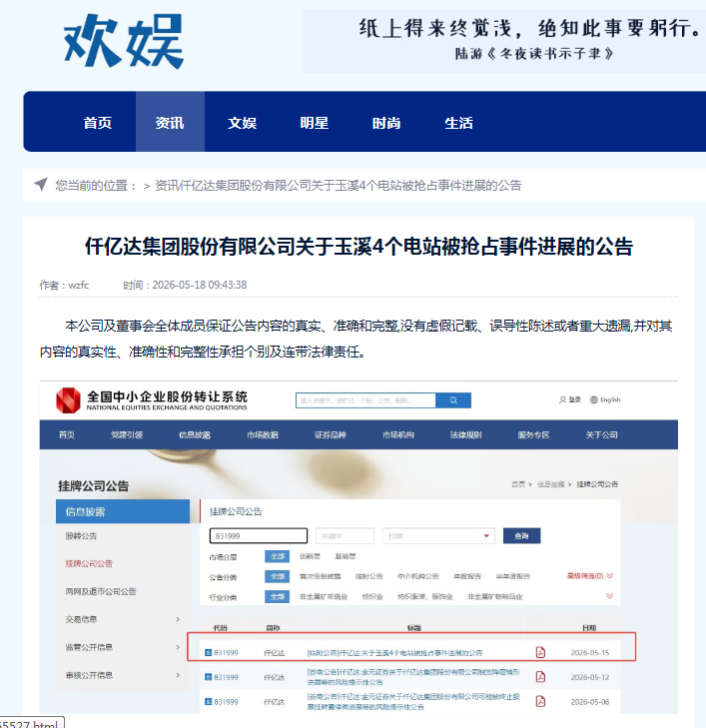Click the 信息披露 sidebar header
Screen dimensions: 706x728
pos(123,511)
